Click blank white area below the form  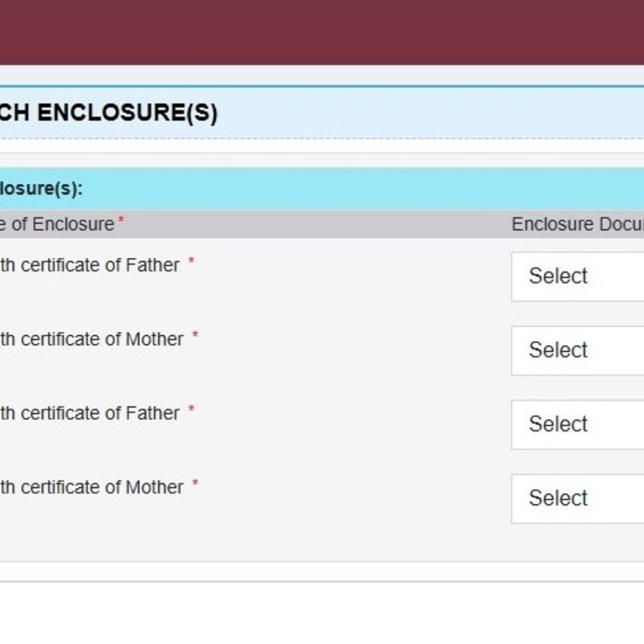click(x=322, y=613)
